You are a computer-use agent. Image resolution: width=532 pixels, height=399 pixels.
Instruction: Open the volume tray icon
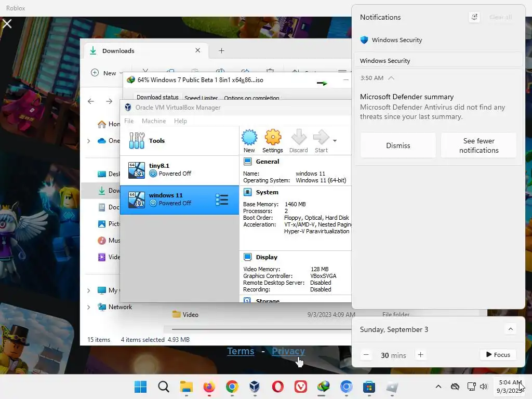click(484, 387)
